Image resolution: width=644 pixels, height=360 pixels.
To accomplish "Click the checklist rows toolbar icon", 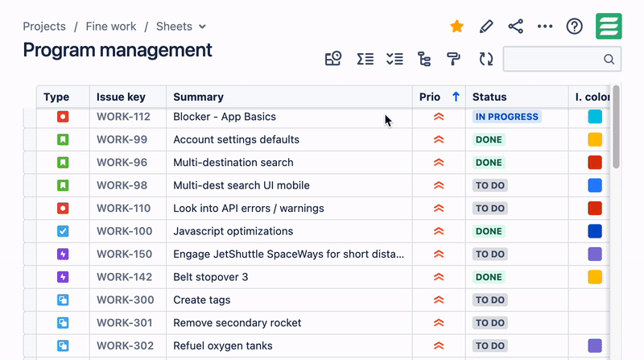I will coord(394,59).
